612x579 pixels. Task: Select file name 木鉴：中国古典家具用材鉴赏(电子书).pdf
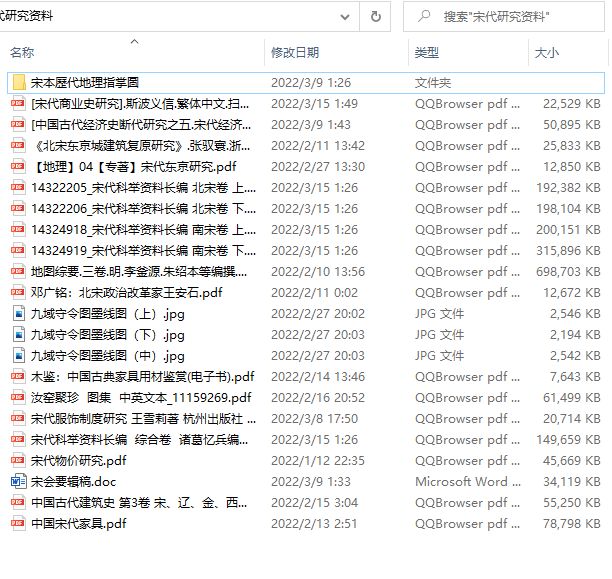[x=142, y=377]
